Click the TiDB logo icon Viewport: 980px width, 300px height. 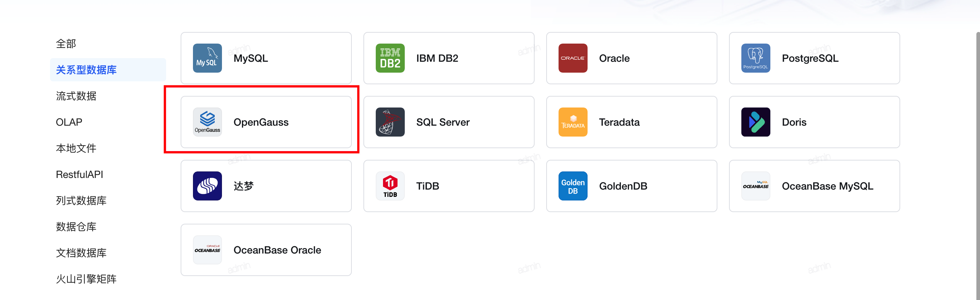pos(390,186)
